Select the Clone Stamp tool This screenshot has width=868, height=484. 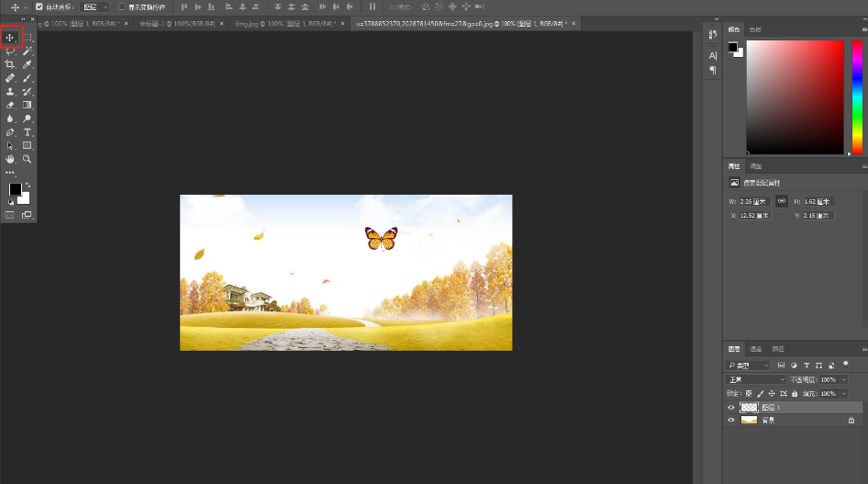(10, 91)
